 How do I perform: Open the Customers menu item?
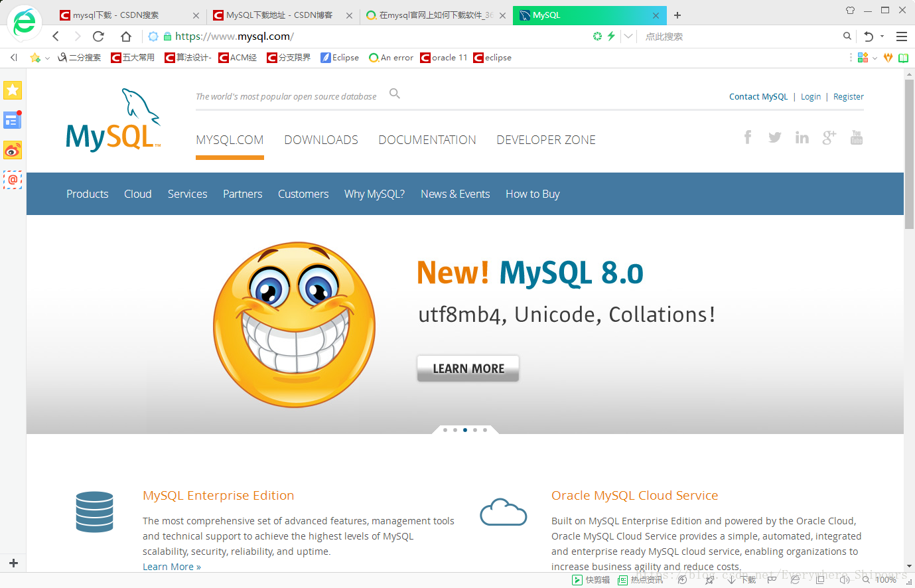(303, 194)
